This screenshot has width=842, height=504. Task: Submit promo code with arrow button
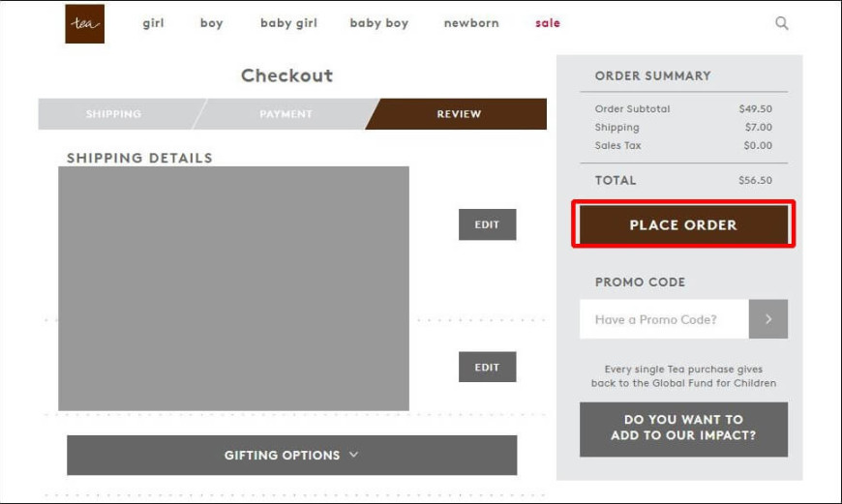[768, 319]
